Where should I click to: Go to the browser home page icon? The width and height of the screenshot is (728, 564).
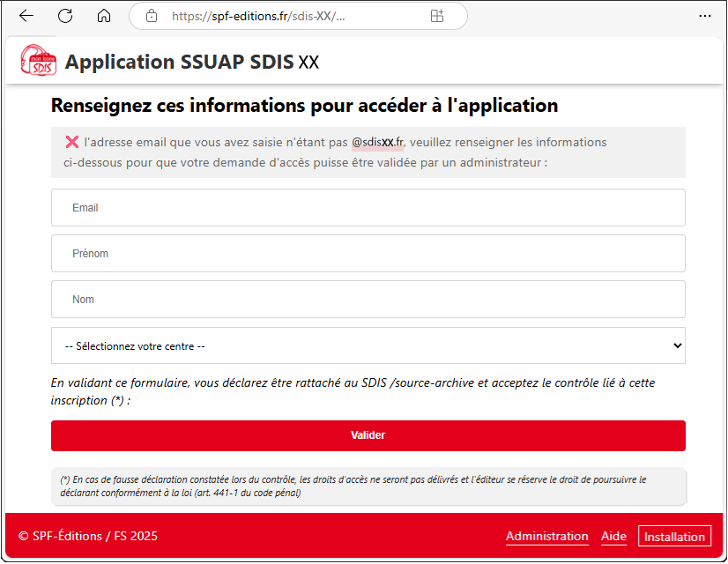[x=104, y=16]
